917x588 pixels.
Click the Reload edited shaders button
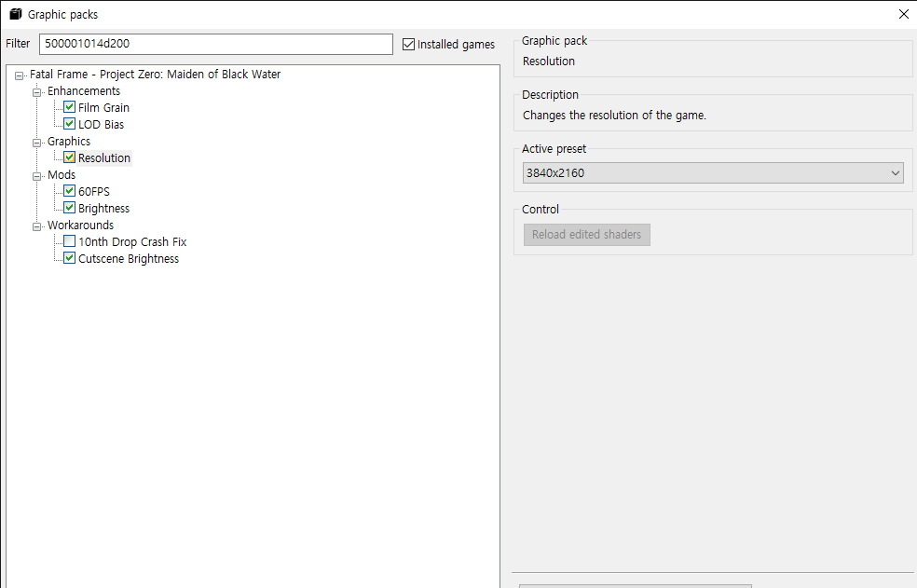(x=586, y=235)
